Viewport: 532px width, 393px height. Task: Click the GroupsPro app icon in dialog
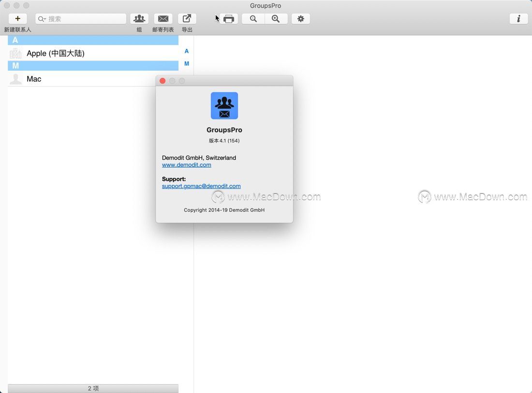click(x=224, y=105)
